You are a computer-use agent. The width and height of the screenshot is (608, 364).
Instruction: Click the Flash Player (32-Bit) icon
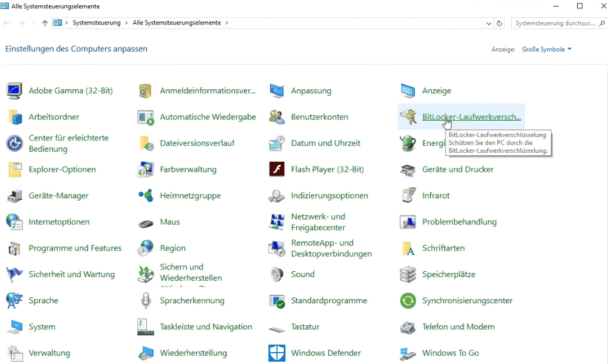(x=277, y=170)
